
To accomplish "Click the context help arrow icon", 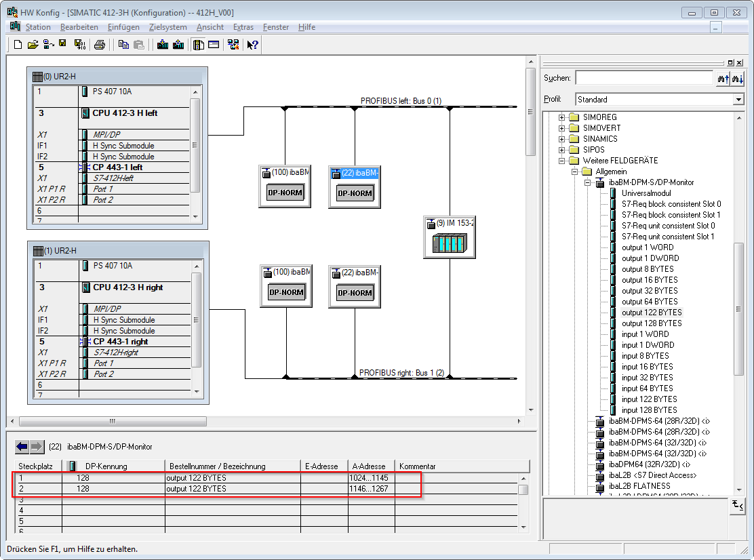I will click(252, 45).
